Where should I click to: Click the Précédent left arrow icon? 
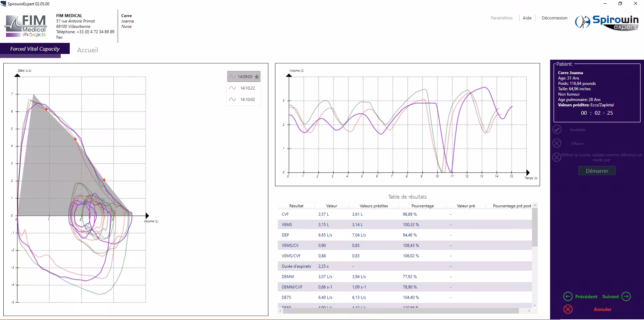568,297
